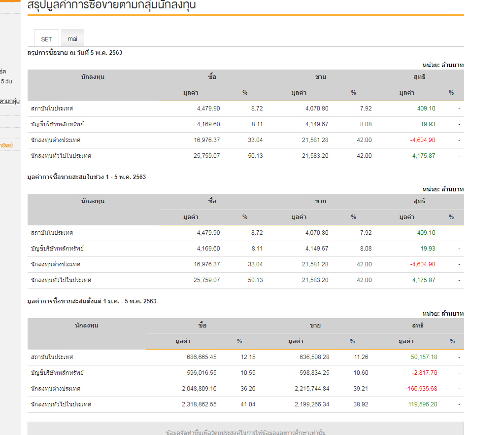The height and width of the screenshot is (435, 504).
Task: Click สถาบันในประเทศ in the 1 ม.ค. - 5 พ.ค. table
Action: tap(52, 357)
